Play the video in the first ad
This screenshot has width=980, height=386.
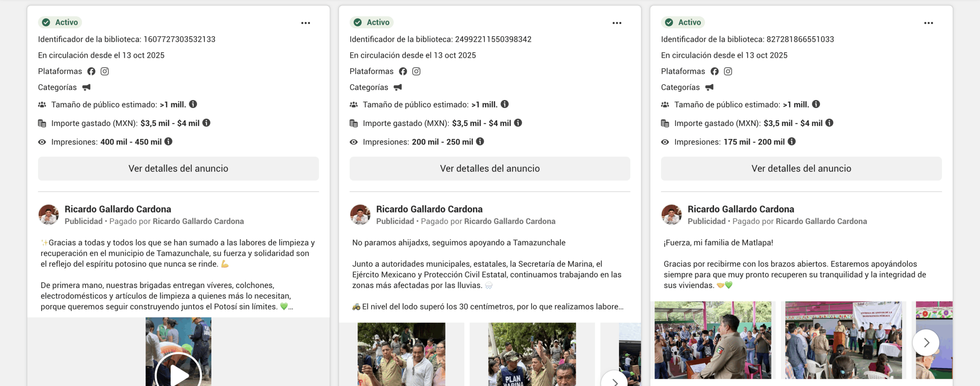(x=178, y=373)
